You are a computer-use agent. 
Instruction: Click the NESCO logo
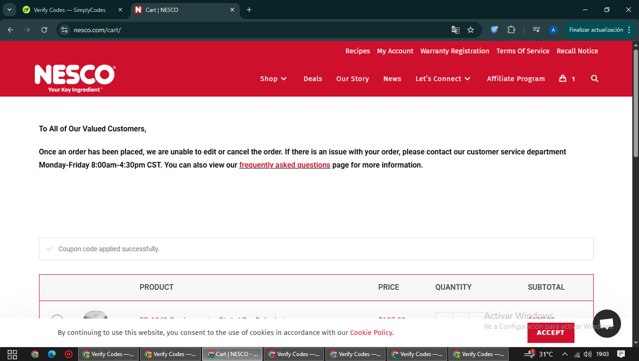tap(75, 78)
